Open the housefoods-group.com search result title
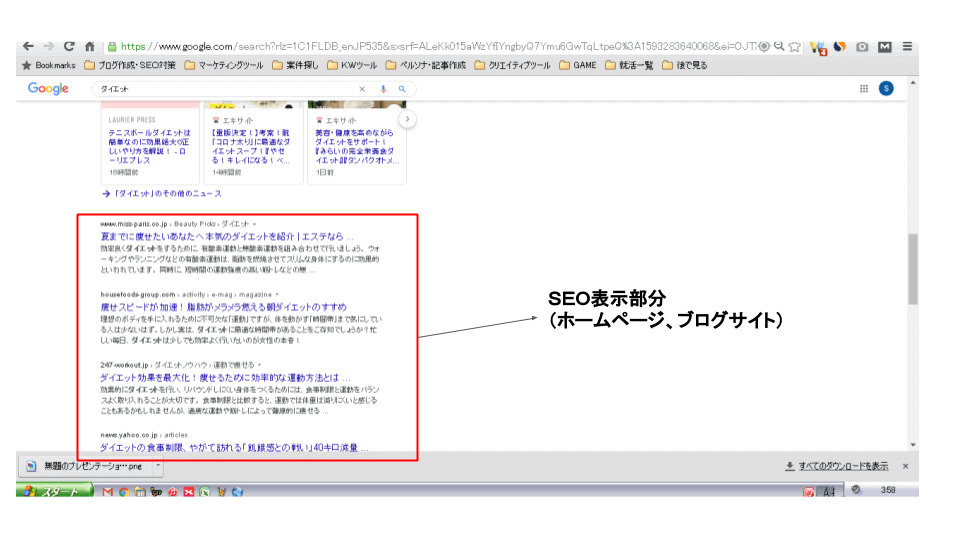Image resolution: width=960 pixels, height=540 pixels. tap(223, 306)
